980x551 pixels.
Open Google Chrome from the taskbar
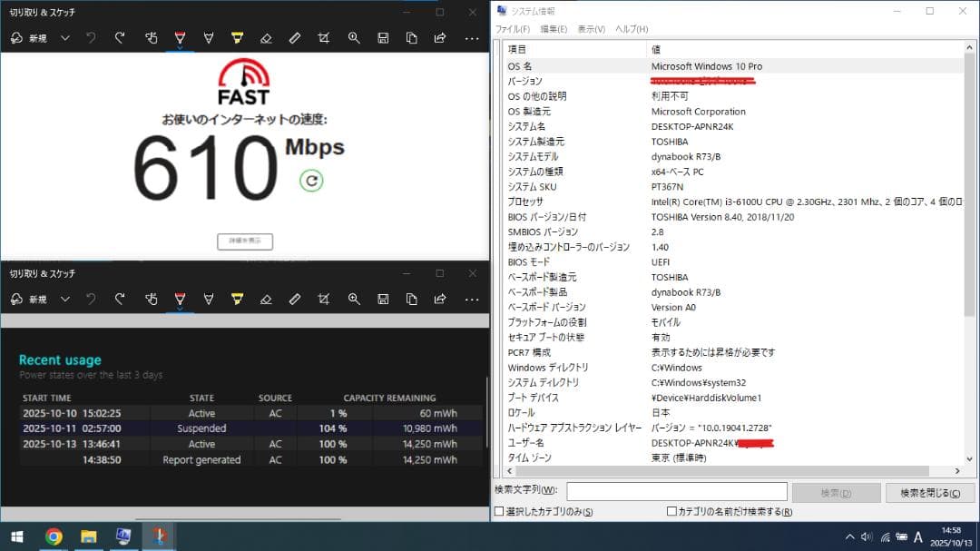(x=54, y=536)
